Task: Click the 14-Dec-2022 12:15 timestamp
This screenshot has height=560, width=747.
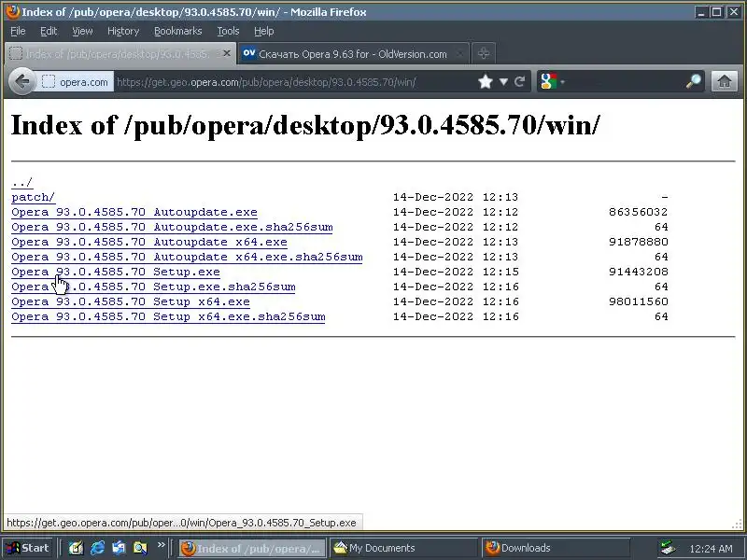Action: [x=456, y=272]
